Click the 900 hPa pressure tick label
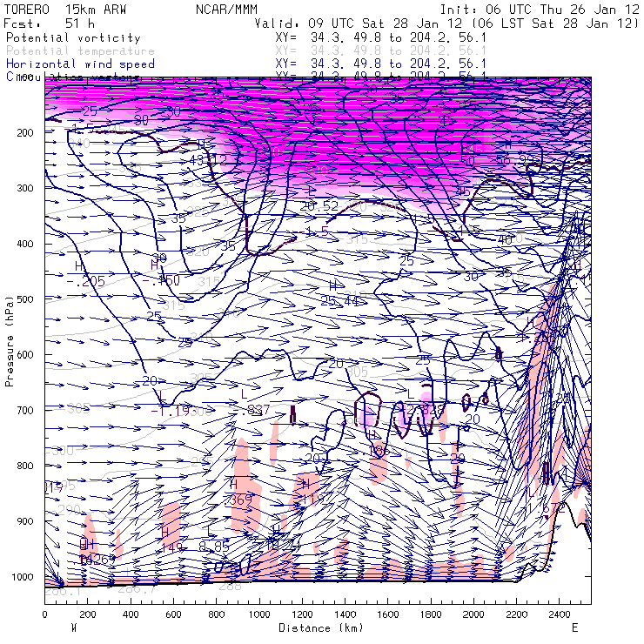The height and width of the screenshot is (644, 644). coord(25,521)
